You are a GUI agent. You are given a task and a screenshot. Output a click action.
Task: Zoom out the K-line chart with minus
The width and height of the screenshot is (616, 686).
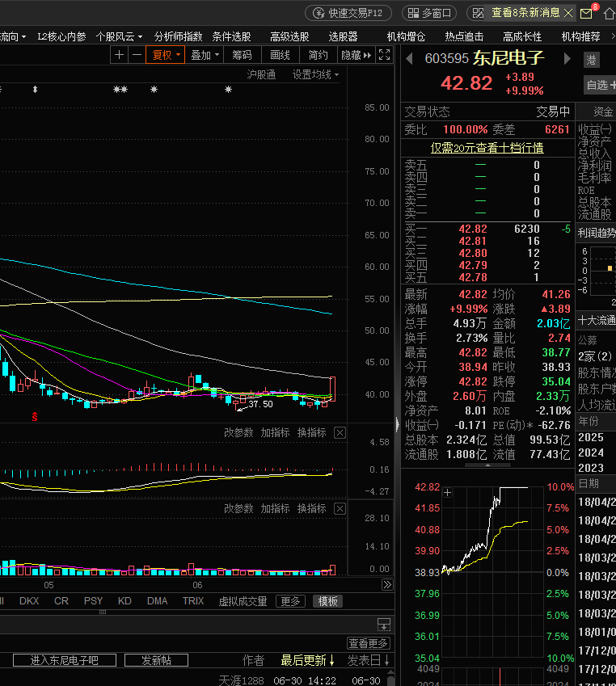click(x=137, y=55)
